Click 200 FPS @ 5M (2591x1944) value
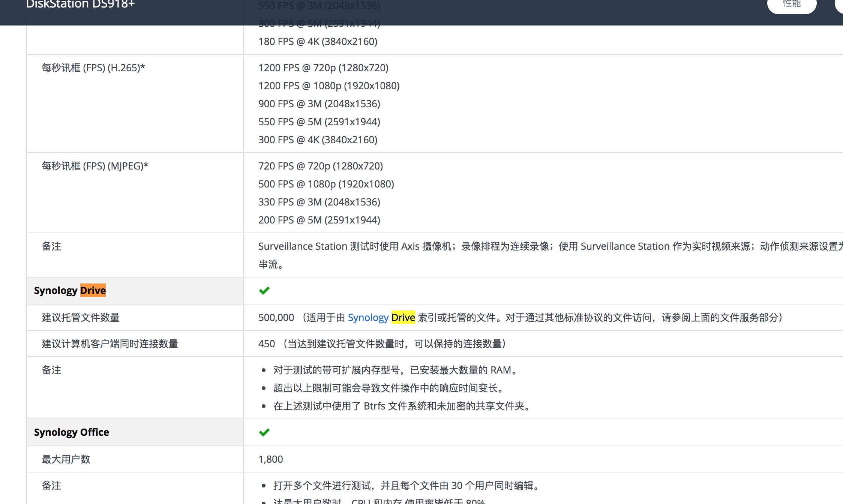Screen dimensions: 843x504 click(x=319, y=220)
